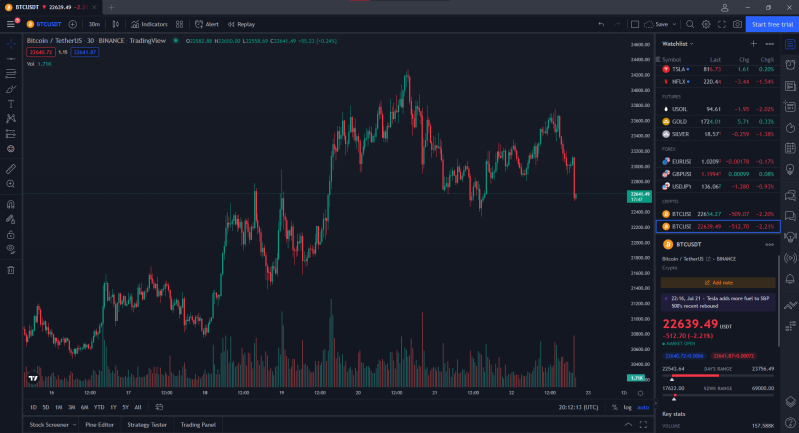Select the zoom in tool

(x=11, y=184)
